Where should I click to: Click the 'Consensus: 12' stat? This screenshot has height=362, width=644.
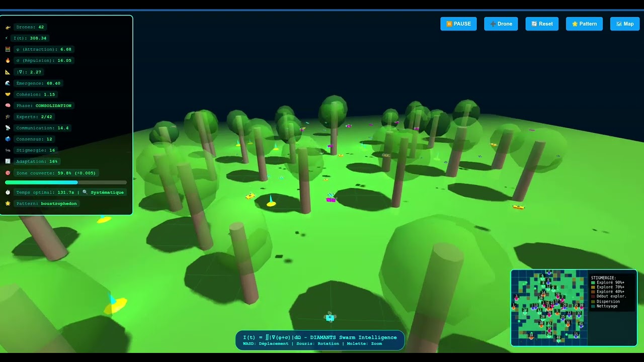tap(34, 139)
